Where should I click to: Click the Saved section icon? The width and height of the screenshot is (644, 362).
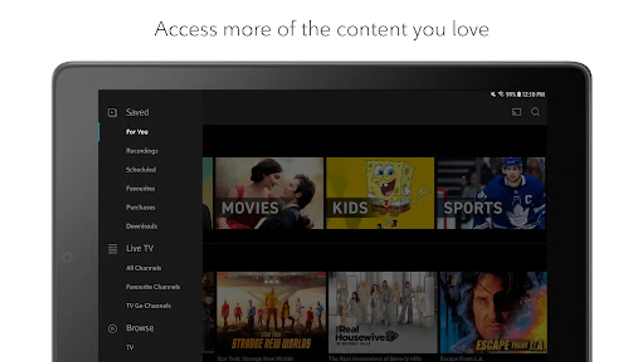[x=113, y=113]
